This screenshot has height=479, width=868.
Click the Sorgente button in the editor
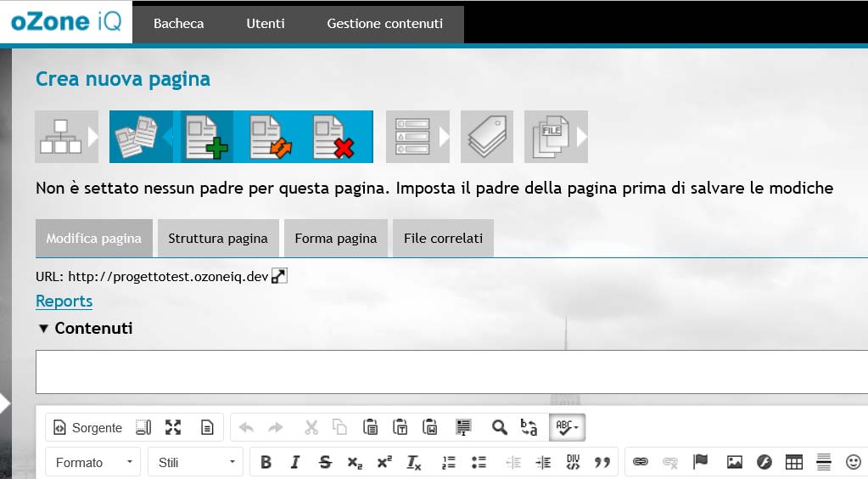pos(88,427)
